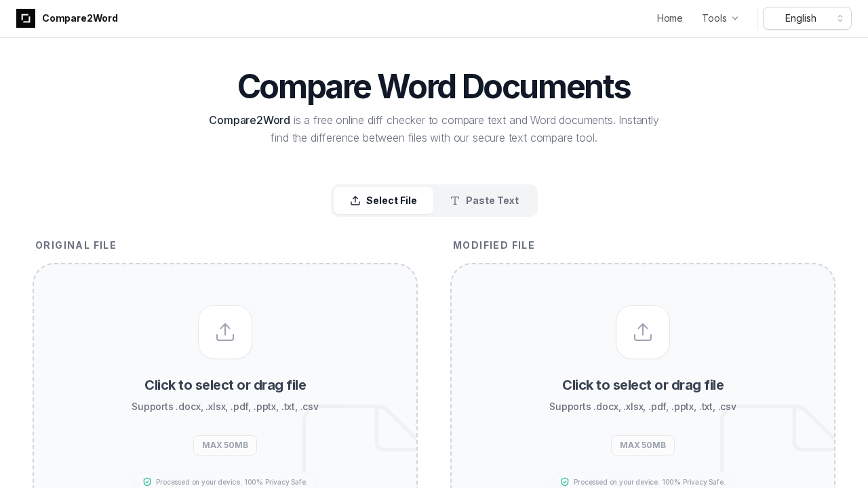
Task: Click the T text icon on Paste Text tab
Action: 455,201
